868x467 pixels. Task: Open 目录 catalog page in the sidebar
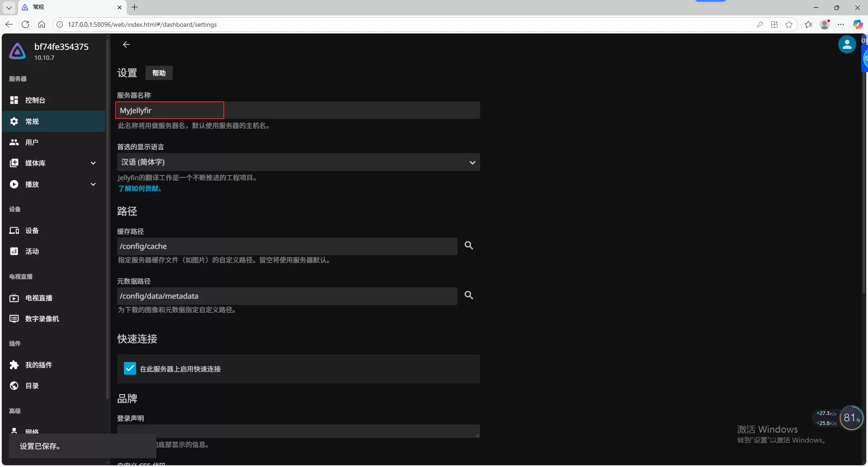pos(32,386)
